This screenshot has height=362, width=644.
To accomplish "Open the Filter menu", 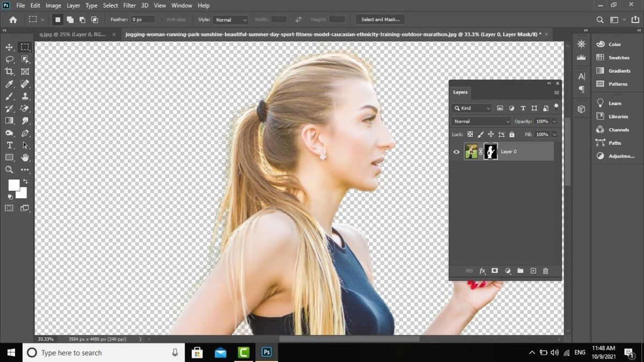I will point(129,5).
